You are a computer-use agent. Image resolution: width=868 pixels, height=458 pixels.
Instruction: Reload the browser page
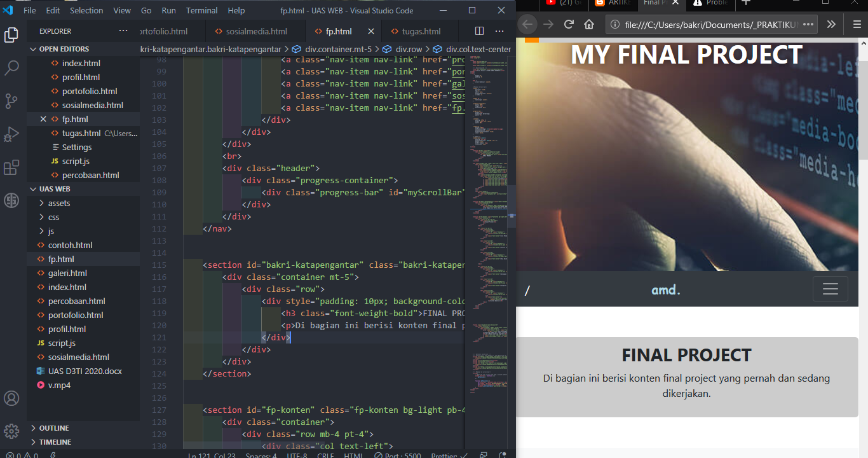pyautogui.click(x=569, y=24)
